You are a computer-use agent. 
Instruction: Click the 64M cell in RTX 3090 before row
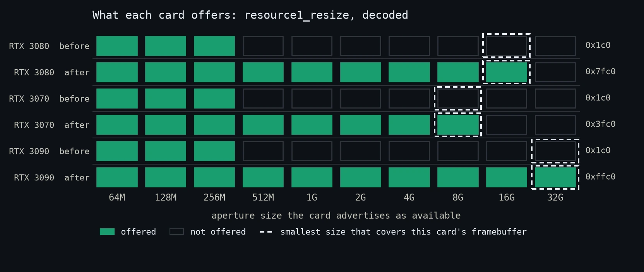(117, 151)
